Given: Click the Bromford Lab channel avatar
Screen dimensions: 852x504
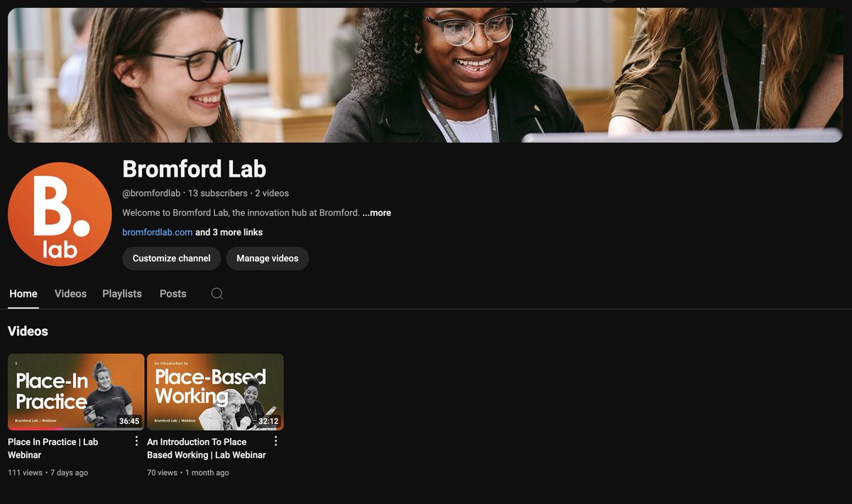Looking at the screenshot, I should pyautogui.click(x=60, y=214).
